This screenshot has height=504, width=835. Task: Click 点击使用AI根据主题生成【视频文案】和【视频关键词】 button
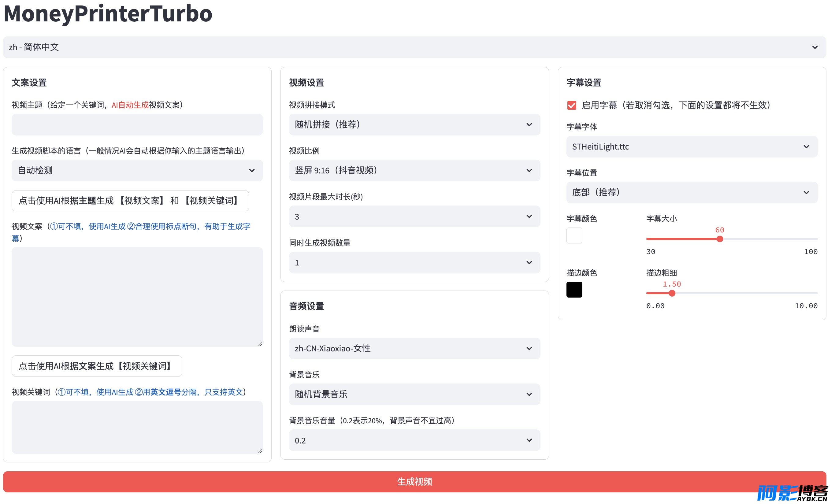point(131,201)
